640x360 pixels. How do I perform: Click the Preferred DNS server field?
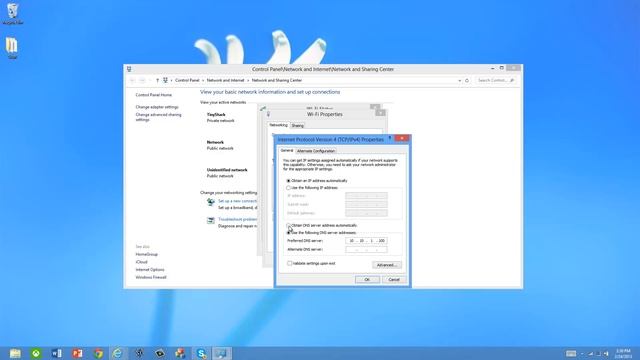(x=366, y=241)
